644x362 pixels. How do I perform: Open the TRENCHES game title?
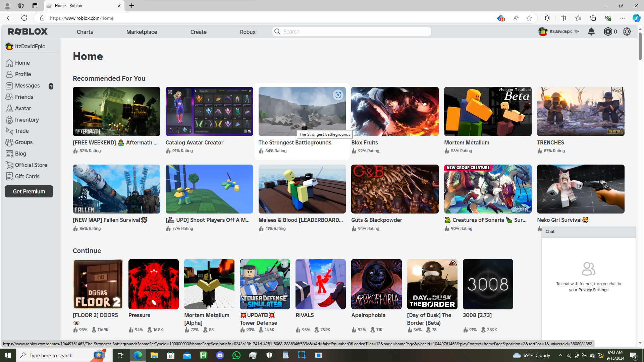[550, 142]
